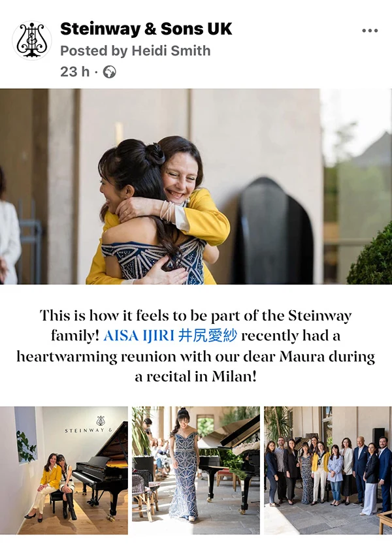Screen dimensions: 392x548
Task: Open the Steinway showroom piano bench thumbnail
Action: [x=64, y=470]
